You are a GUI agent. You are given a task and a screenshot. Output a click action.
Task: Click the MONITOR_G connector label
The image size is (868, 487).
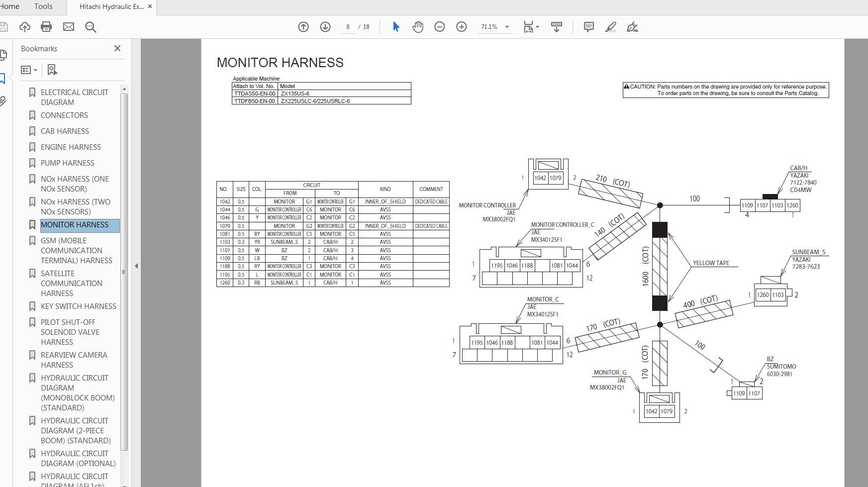(610, 373)
